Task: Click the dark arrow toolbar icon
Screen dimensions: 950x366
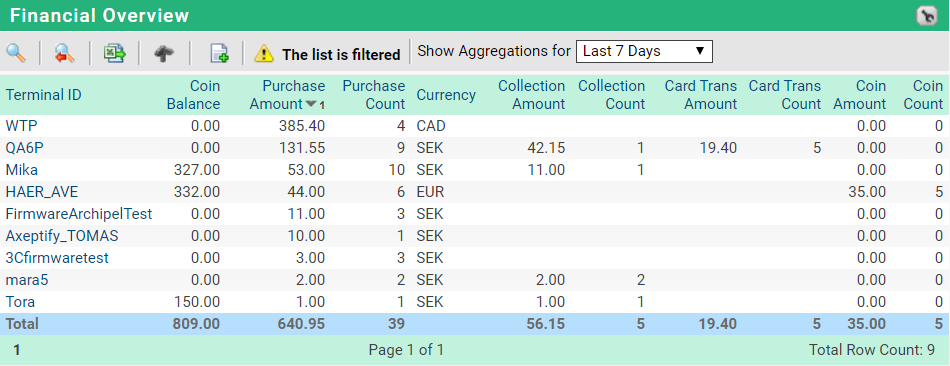Action: point(164,53)
